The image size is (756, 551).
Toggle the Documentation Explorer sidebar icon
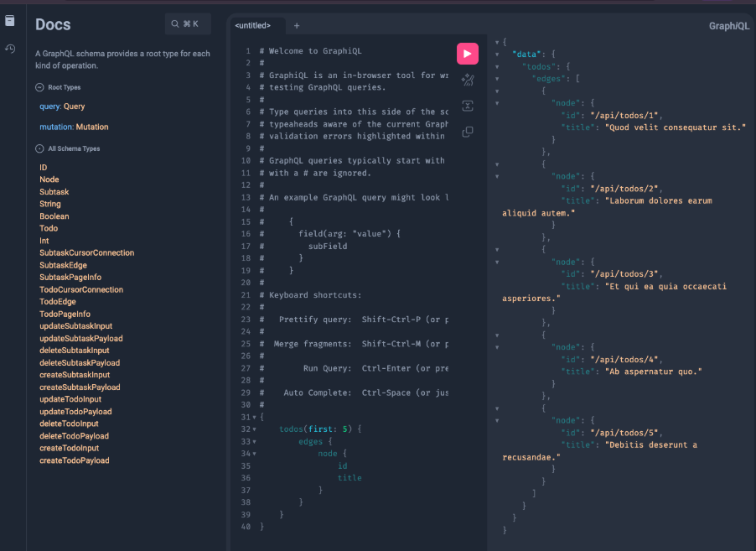pos(10,20)
